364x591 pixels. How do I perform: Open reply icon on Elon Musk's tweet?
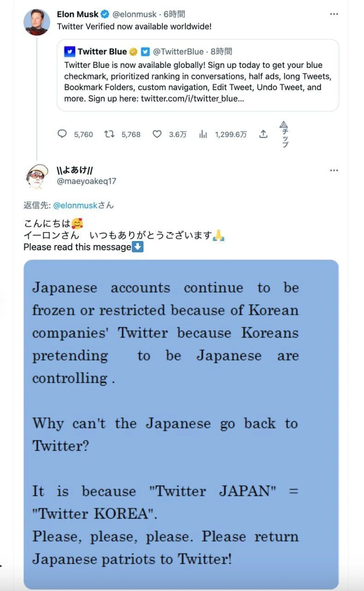(x=62, y=134)
